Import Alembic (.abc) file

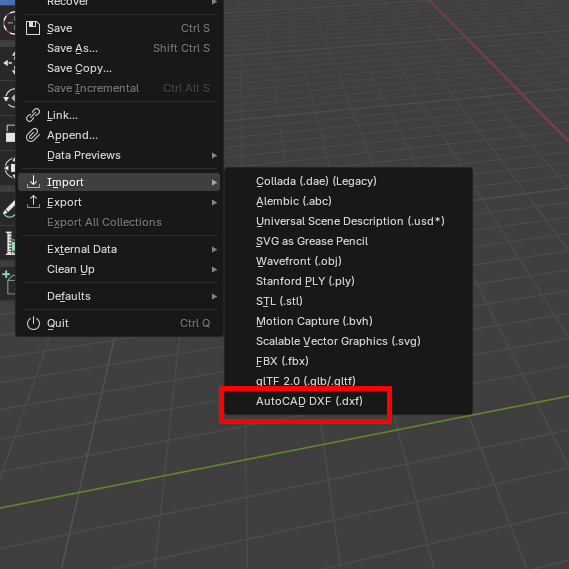[x=348, y=201]
